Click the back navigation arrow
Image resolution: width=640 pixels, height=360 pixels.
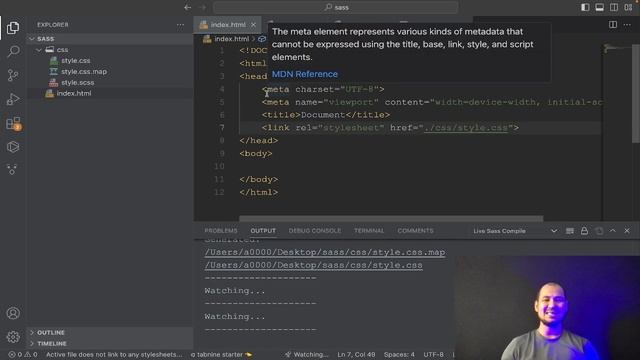pyautogui.click(x=188, y=7)
